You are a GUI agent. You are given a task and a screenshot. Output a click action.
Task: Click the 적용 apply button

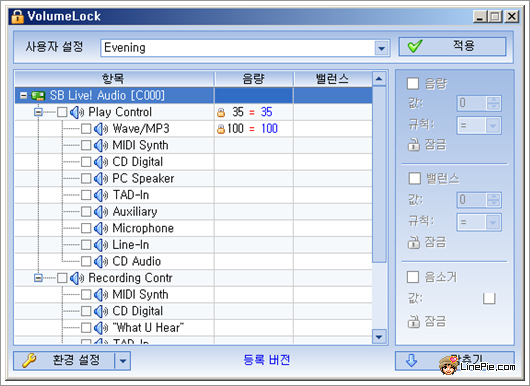pos(452,46)
